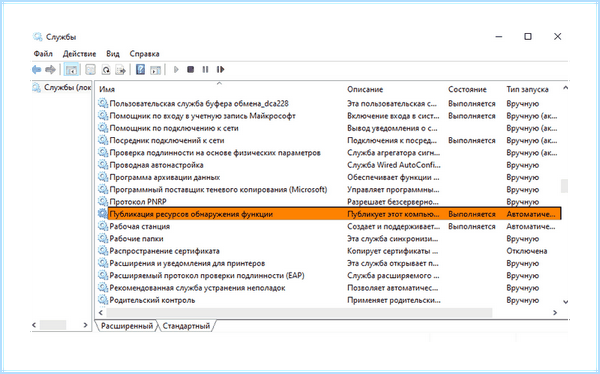This screenshot has height=374, width=600.
Task: Sort by the Состояние column header
Action: pyautogui.click(x=467, y=90)
